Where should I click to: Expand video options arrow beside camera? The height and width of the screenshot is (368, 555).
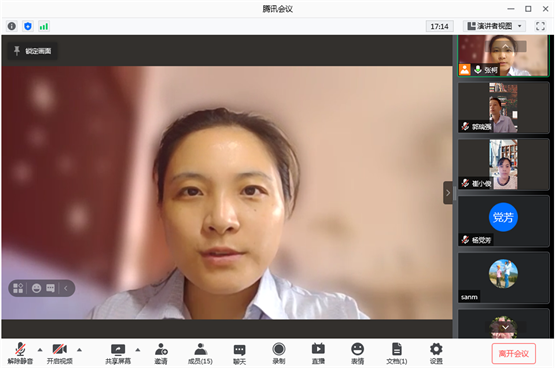[79, 350]
